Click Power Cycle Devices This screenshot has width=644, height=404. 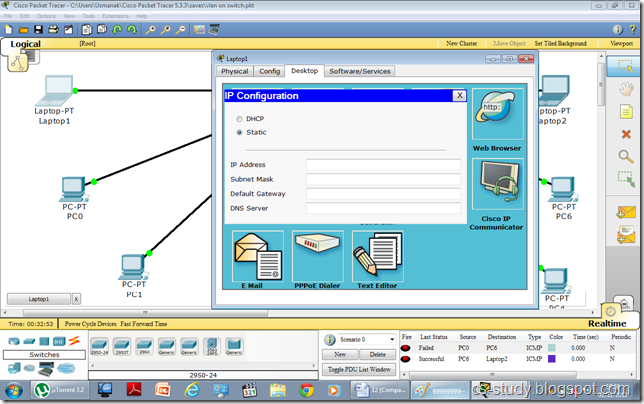[90, 324]
